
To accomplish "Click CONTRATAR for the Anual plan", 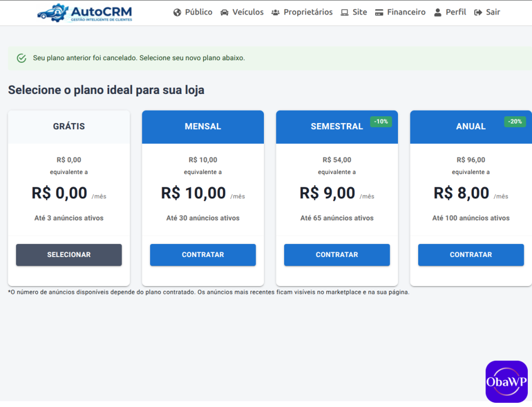I will [x=471, y=255].
